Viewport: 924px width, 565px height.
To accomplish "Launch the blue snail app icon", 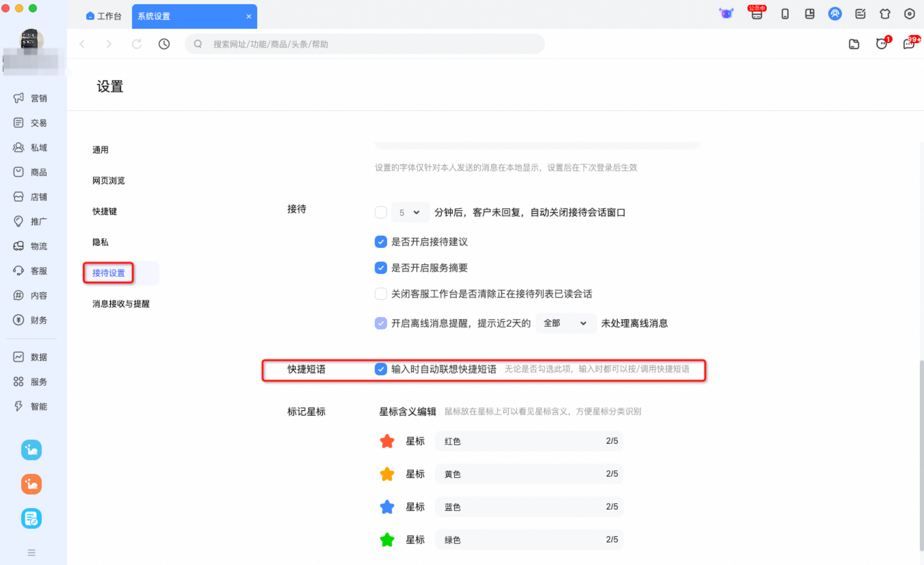I will coord(32,450).
